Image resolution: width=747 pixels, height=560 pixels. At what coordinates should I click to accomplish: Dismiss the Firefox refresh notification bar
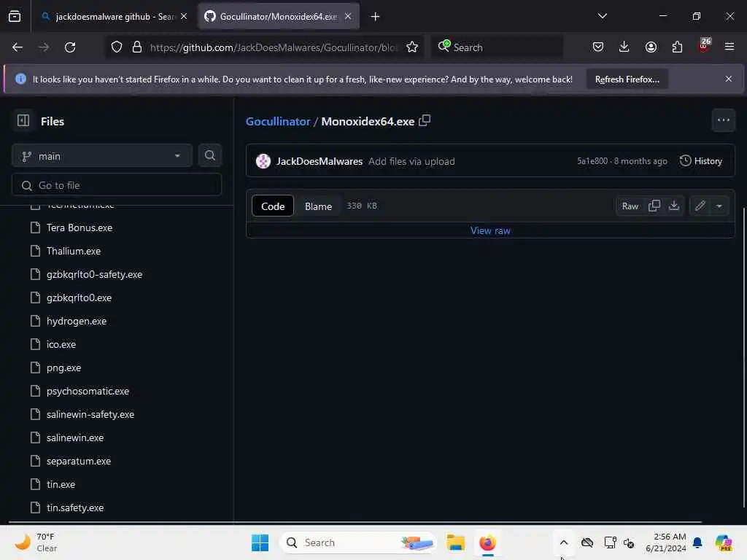pos(728,79)
